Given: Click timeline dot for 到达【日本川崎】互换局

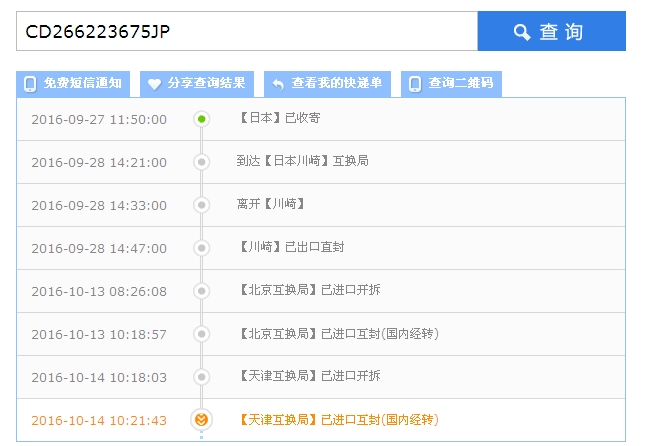Looking at the screenshot, I should tap(201, 162).
